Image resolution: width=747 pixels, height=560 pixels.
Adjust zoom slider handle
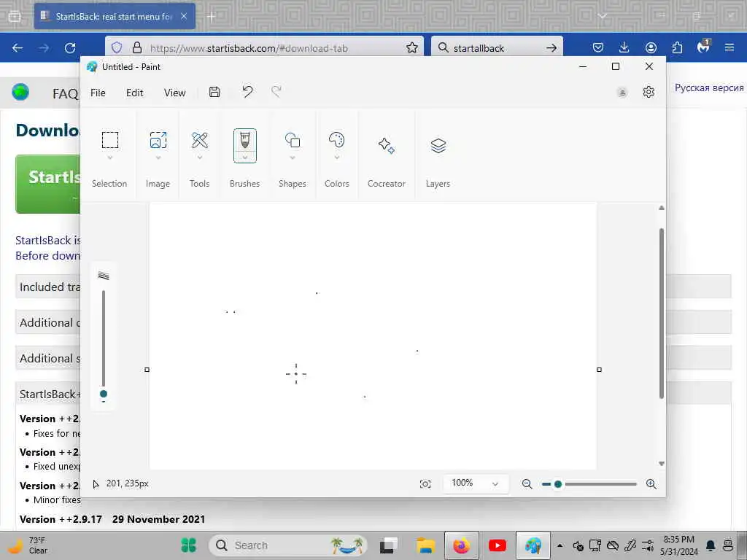pyautogui.click(x=558, y=484)
